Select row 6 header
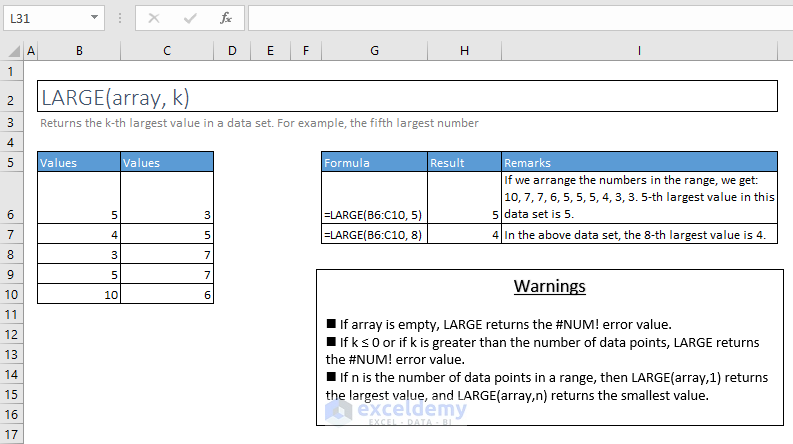The width and height of the screenshot is (793, 444). click(11, 198)
